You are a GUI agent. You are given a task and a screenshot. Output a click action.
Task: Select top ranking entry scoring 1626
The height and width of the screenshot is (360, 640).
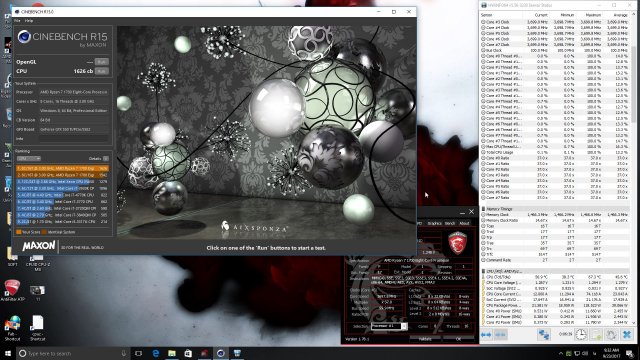pos(62,168)
